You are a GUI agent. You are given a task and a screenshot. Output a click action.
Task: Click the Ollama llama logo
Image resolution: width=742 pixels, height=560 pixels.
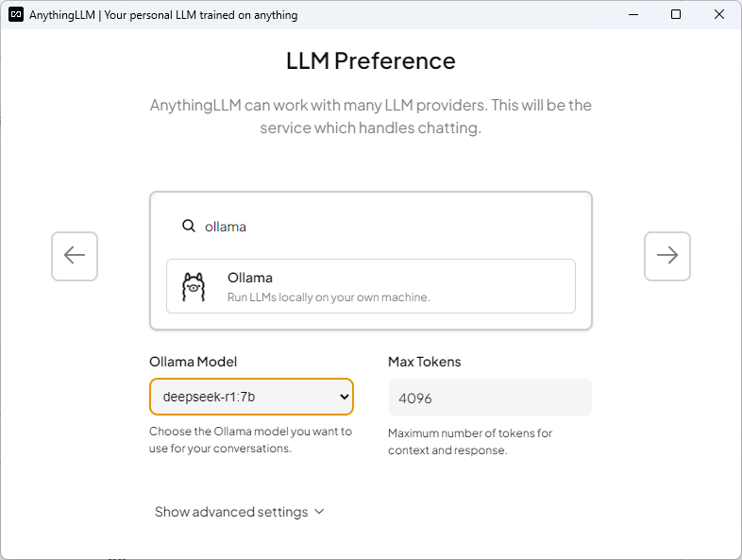tap(194, 286)
